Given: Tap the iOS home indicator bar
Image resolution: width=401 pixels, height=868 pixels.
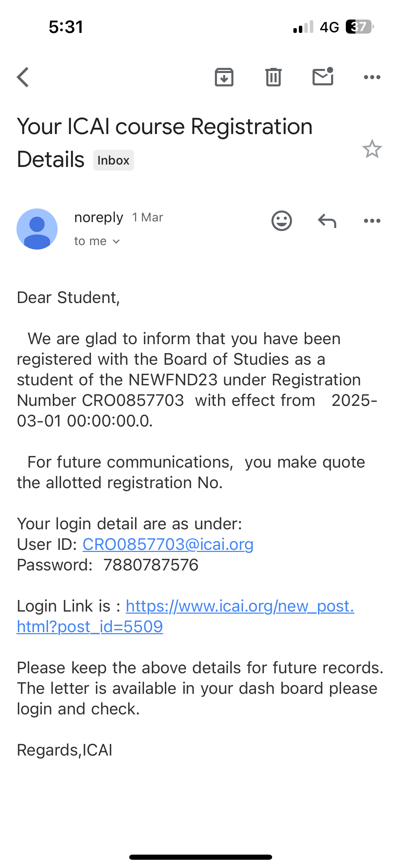Looking at the screenshot, I should (x=200, y=857).
